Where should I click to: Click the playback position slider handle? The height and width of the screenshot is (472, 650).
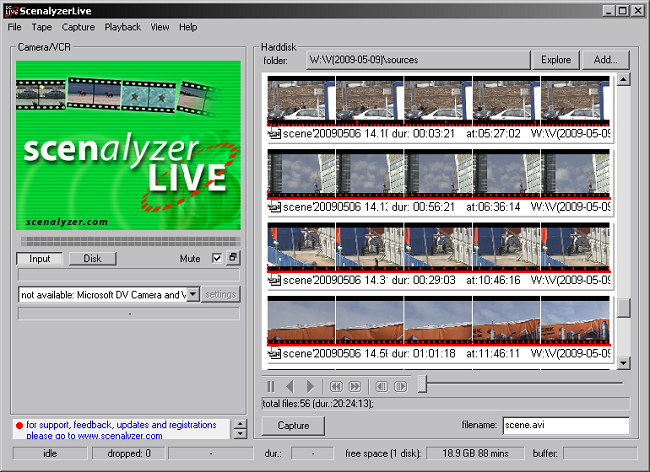tap(422, 383)
